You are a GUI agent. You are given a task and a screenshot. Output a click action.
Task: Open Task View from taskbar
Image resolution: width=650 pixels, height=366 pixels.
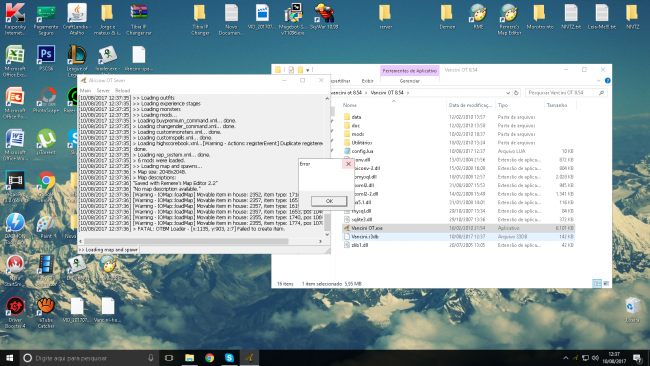(169, 358)
